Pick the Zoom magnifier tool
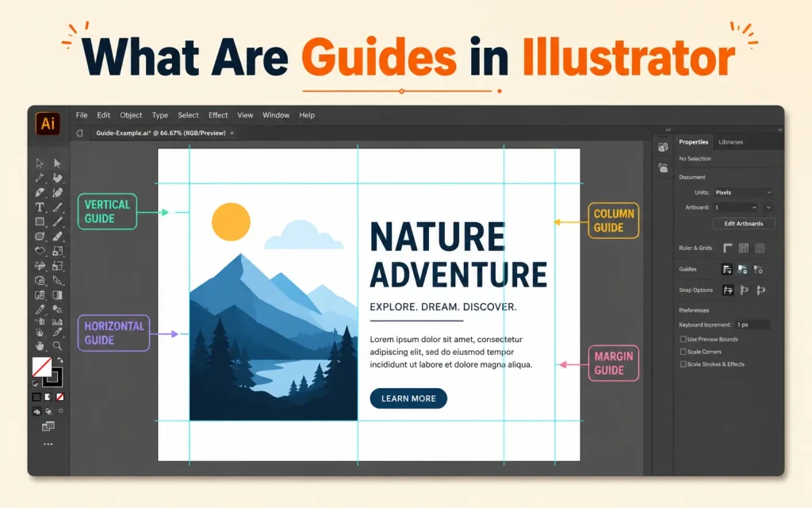 point(57,346)
